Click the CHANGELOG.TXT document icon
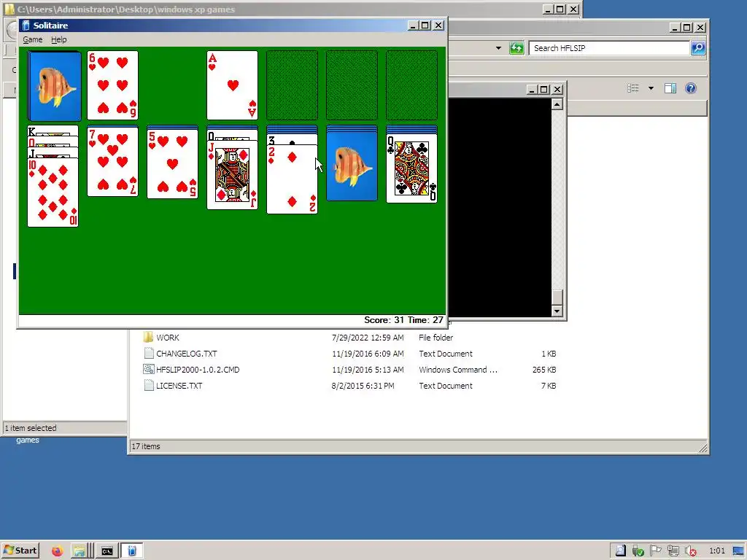Viewport: 747px width, 560px height. click(x=149, y=354)
